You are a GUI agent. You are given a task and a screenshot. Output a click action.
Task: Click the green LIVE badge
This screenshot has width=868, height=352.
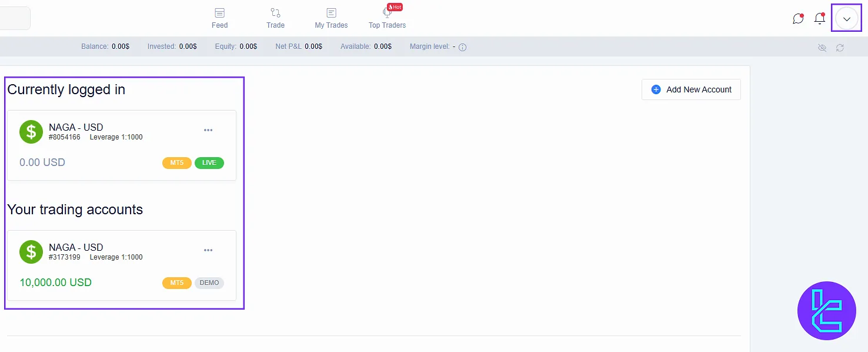[x=209, y=163]
